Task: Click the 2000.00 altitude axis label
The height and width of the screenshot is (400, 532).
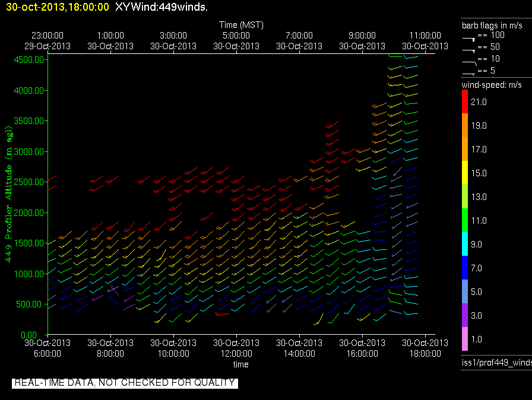Action: (x=29, y=213)
